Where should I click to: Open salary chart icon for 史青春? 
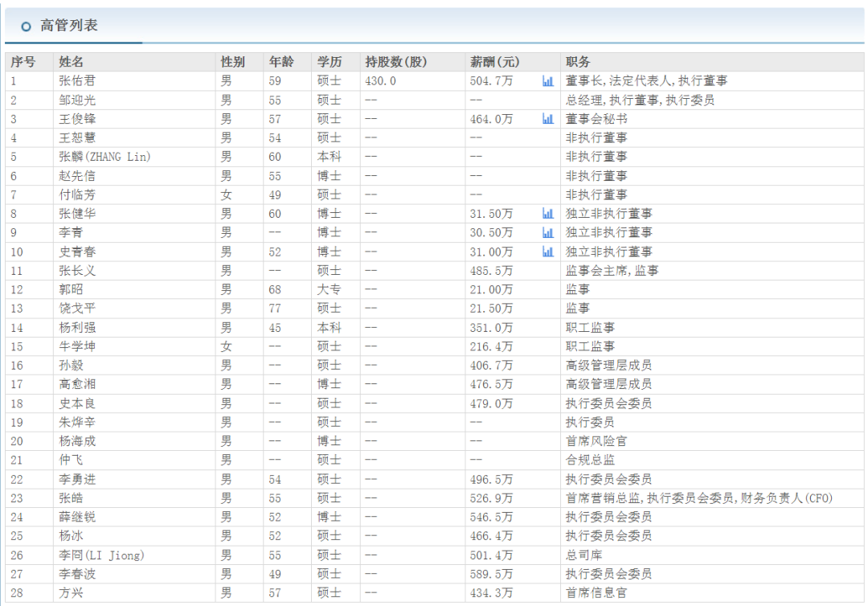click(547, 252)
